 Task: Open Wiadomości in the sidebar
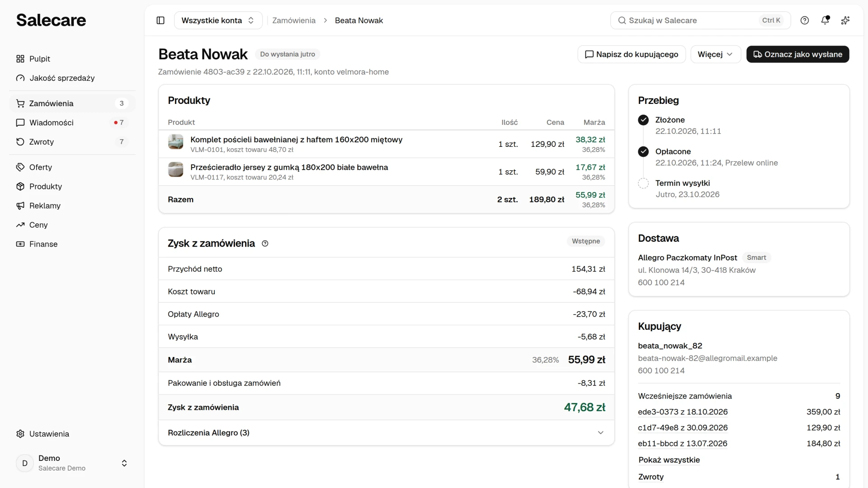point(72,122)
